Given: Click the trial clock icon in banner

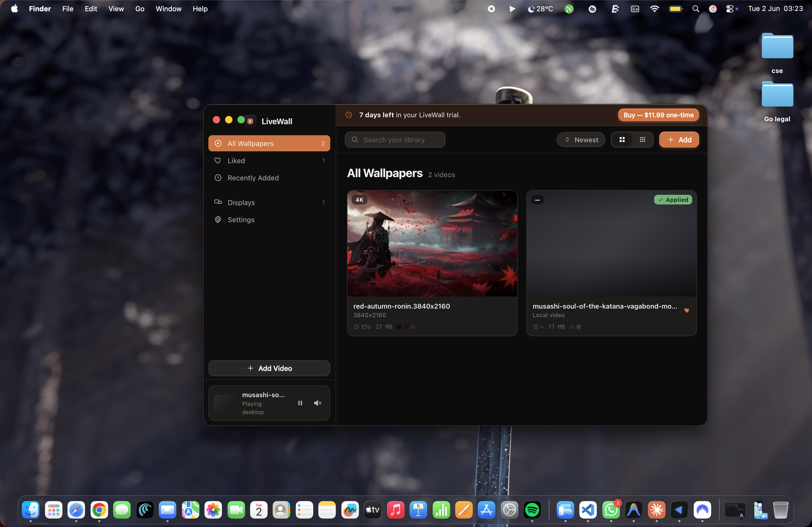Looking at the screenshot, I should click(x=348, y=115).
